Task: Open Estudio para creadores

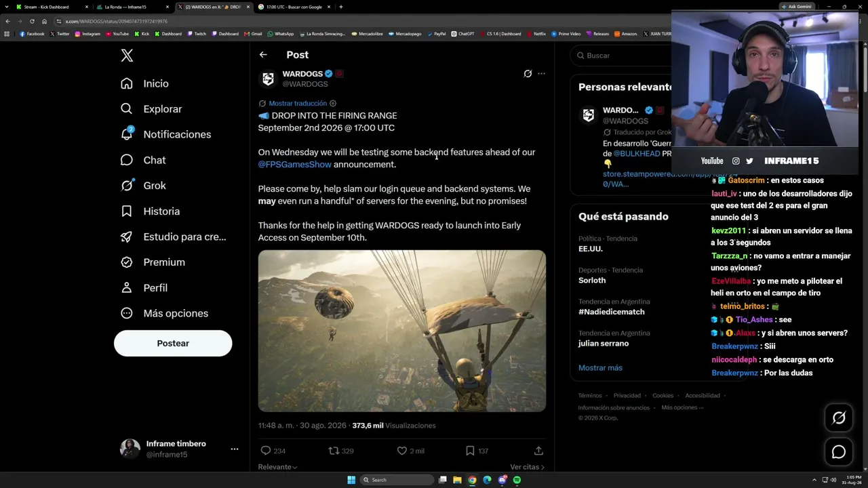Action: (x=173, y=237)
